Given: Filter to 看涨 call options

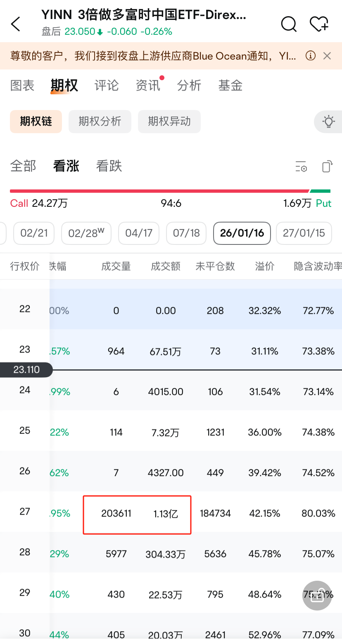Looking at the screenshot, I should pos(66,166).
